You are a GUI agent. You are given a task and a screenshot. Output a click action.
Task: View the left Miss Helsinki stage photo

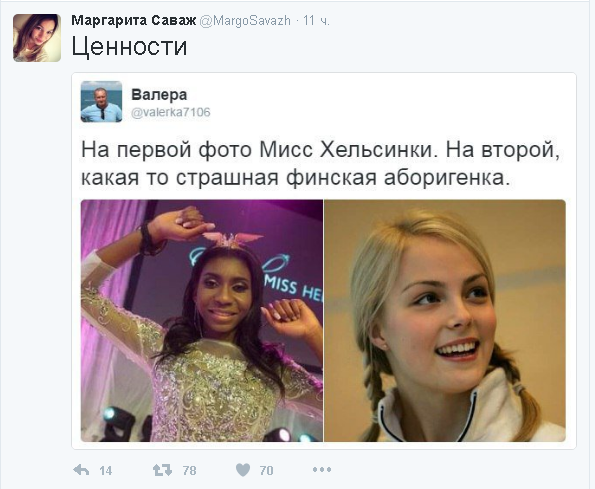[x=202, y=321]
